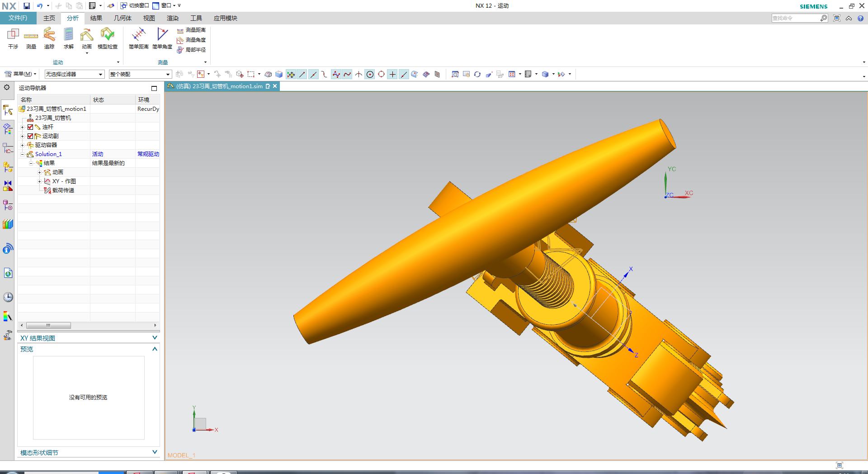Select the 简单距离 simple distance tool
868x474 pixels.
[x=139, y=38]
